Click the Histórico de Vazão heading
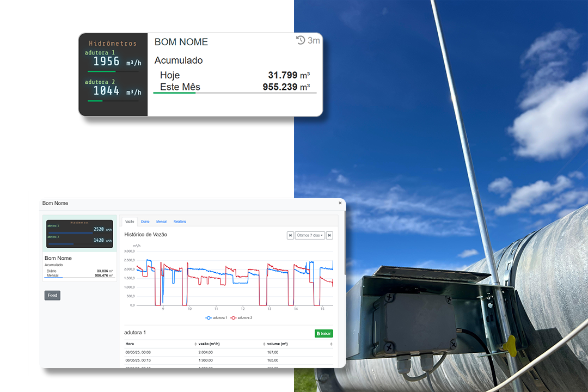This screenshot has width=588, height=392. 145,235
